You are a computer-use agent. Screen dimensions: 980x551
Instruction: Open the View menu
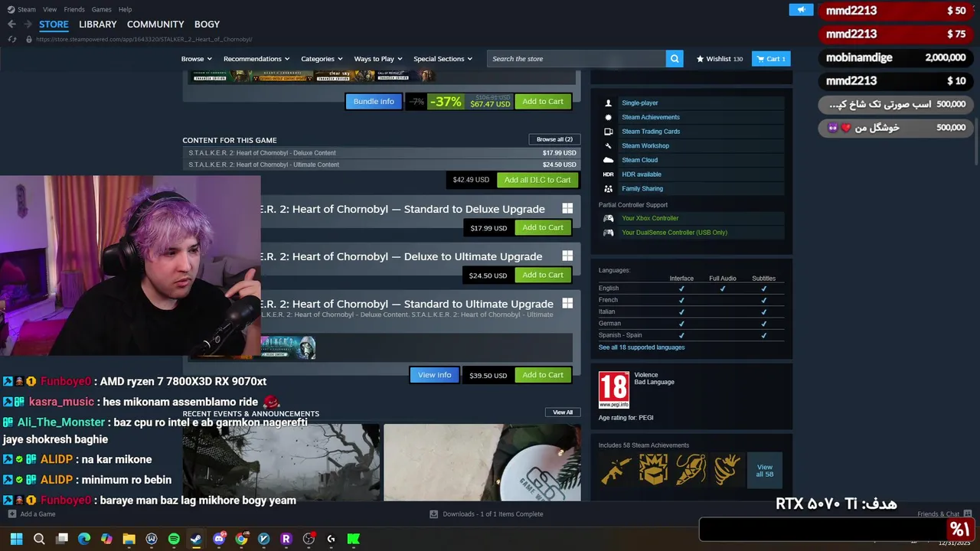coord(50,9)
